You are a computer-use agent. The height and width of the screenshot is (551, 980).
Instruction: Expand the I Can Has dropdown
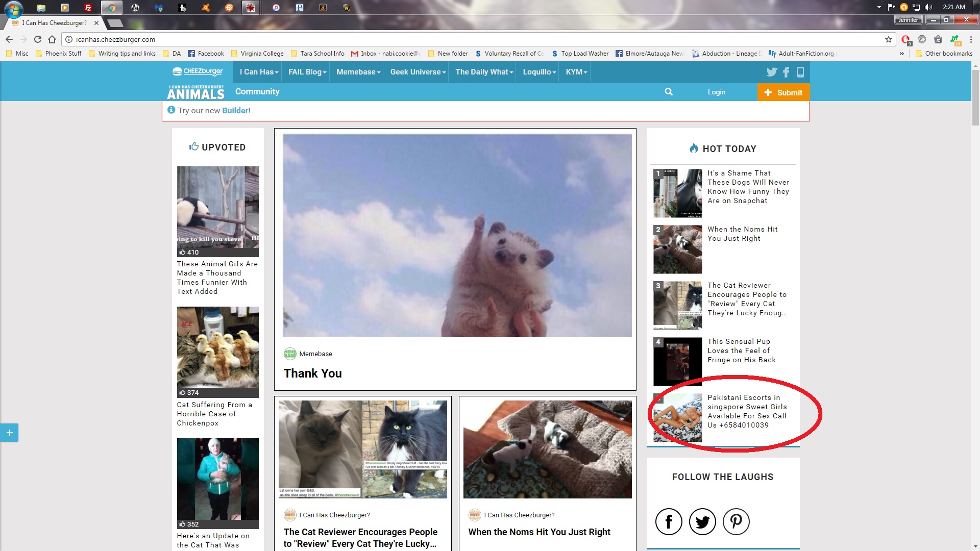pos(259,72)
